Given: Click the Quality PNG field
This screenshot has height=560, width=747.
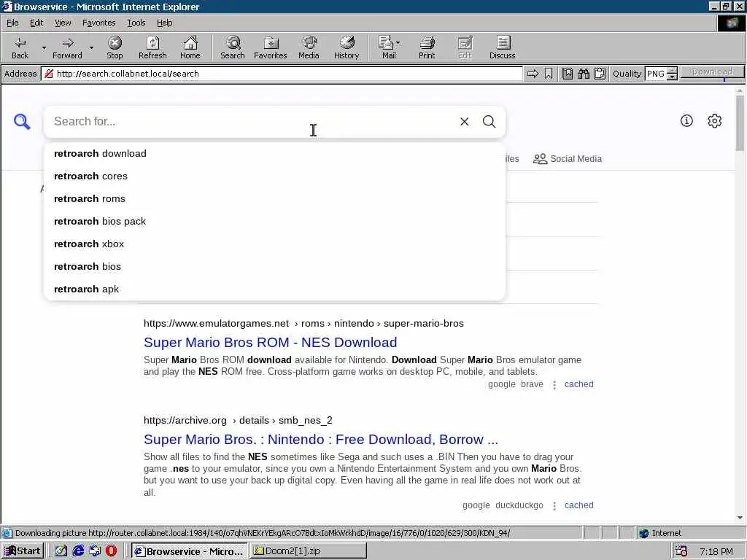Looking at the screenshot, I should click(x=656, y=74).
